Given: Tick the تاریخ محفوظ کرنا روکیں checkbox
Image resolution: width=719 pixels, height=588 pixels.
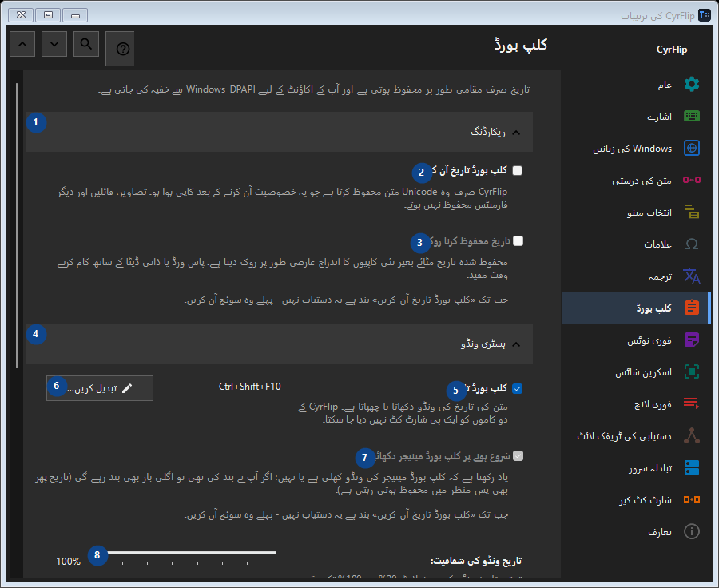Looking at the screenshot, I should click(518, 241).
